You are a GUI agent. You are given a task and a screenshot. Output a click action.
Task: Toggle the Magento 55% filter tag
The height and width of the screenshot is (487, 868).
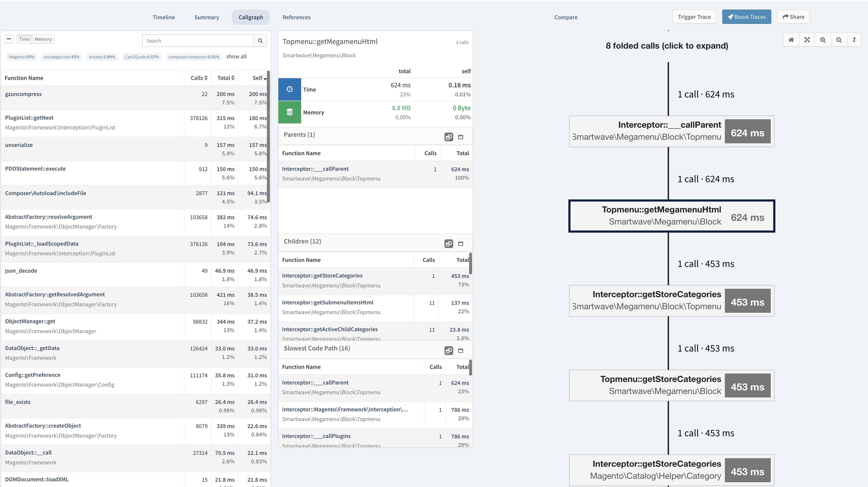point(22,57)
